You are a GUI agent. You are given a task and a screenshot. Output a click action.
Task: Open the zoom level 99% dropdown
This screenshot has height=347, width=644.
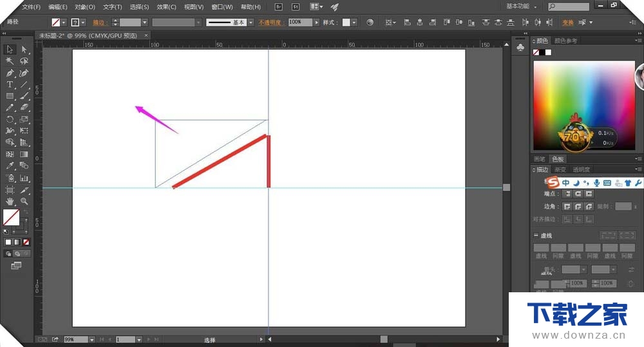[x=91, y=340]
